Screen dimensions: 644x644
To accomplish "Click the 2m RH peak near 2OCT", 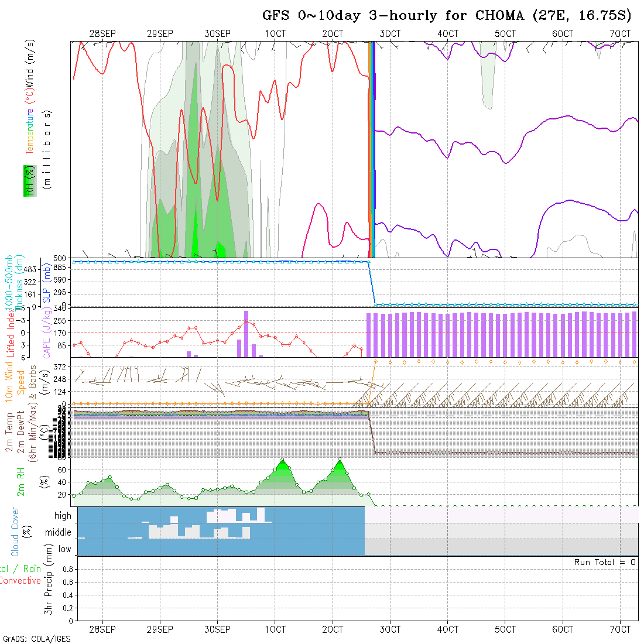I will coord(340,460).
